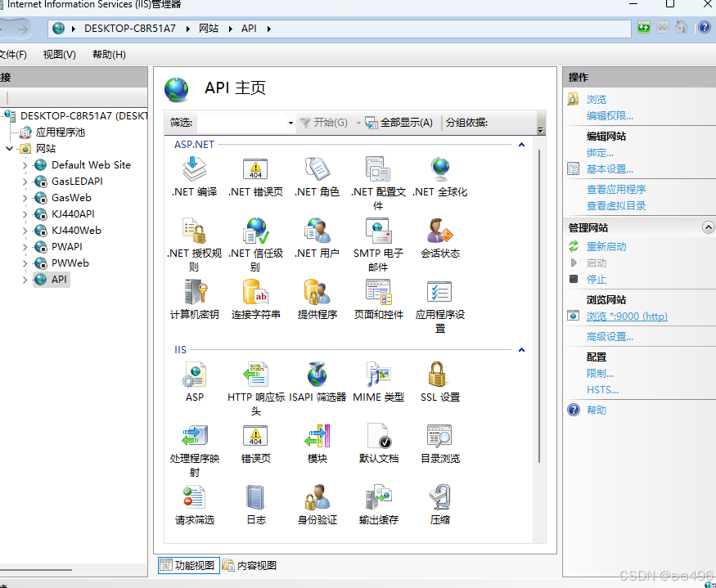Collapse the IIS group section
Viewport: 716px width, 588px height.
tap(521, 350)
